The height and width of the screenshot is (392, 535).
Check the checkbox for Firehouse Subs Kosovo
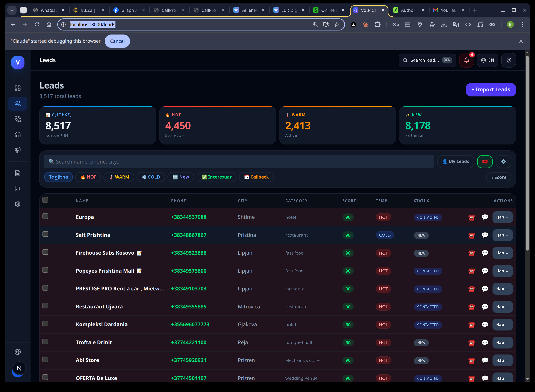coord(45,252)
